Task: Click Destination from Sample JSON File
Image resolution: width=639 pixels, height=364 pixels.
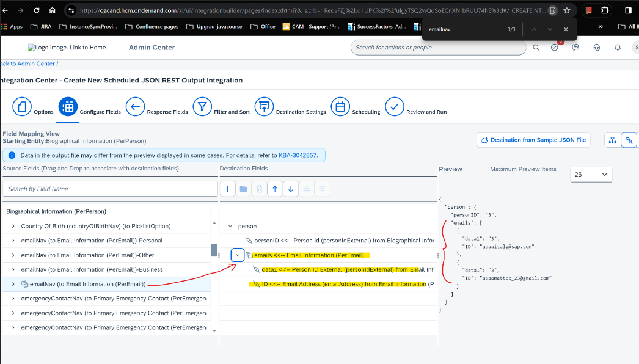Action: (x=533, y=140)
